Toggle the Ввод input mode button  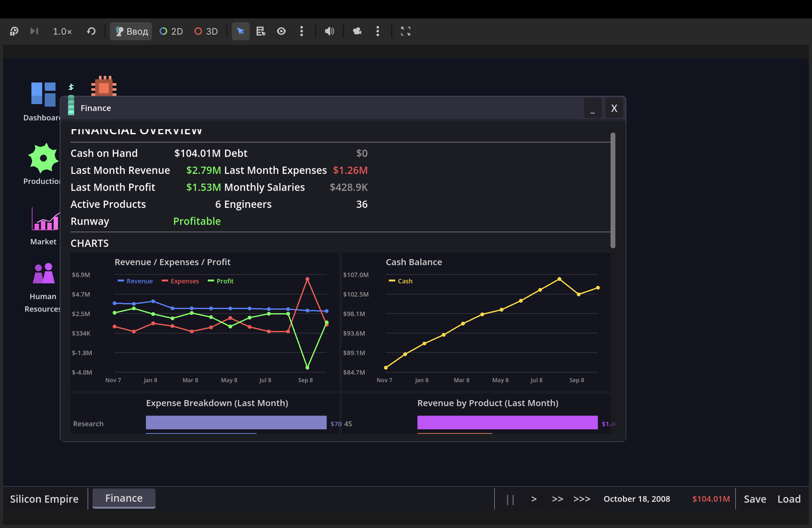pyautogui.click(x=131, y=31)
